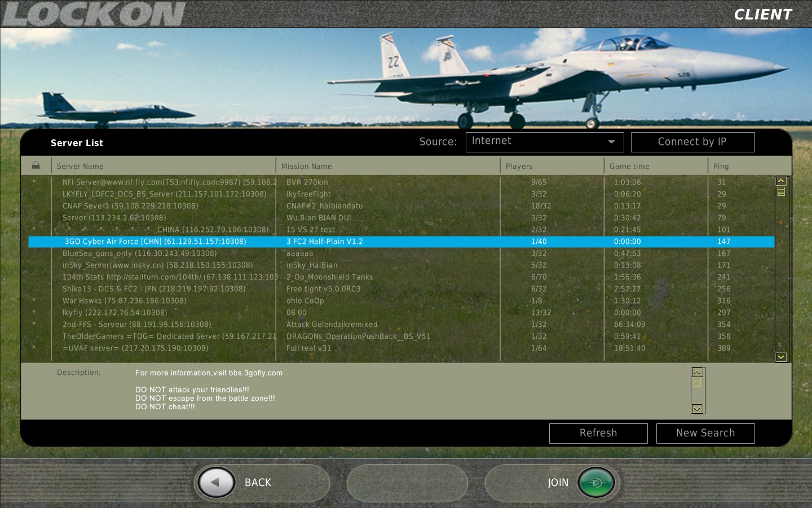
Task: Click the Full real v31 mission
Action: [x=308, y=348]
